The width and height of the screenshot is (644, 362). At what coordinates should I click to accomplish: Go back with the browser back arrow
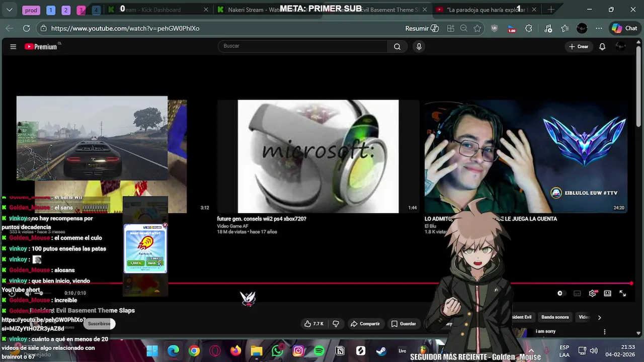9,29
